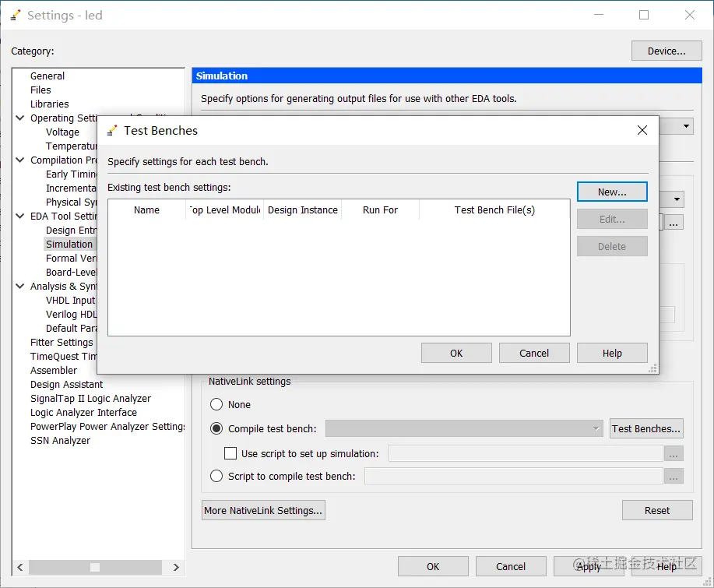Open the tool name dropdown arrow in Simulation panel
714x588 pixels.
686,126
